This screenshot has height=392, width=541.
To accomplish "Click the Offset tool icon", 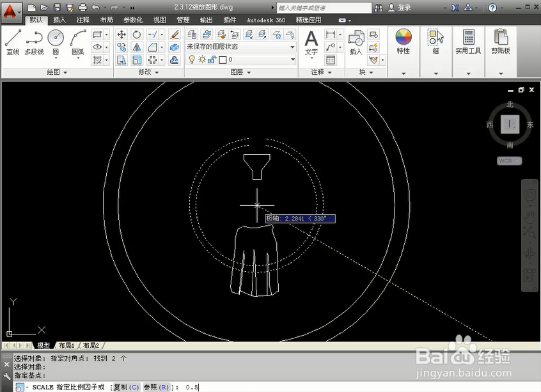I will (174, 60).
